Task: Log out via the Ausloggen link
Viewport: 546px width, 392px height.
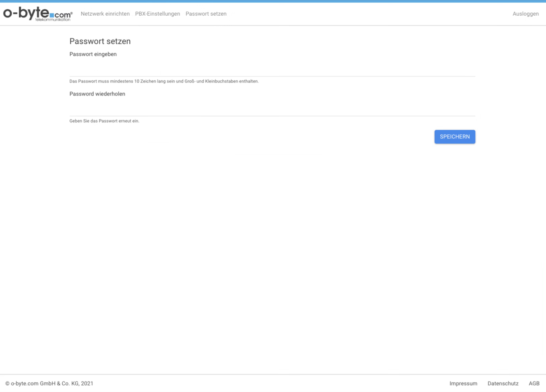Action: coord(525,14)
